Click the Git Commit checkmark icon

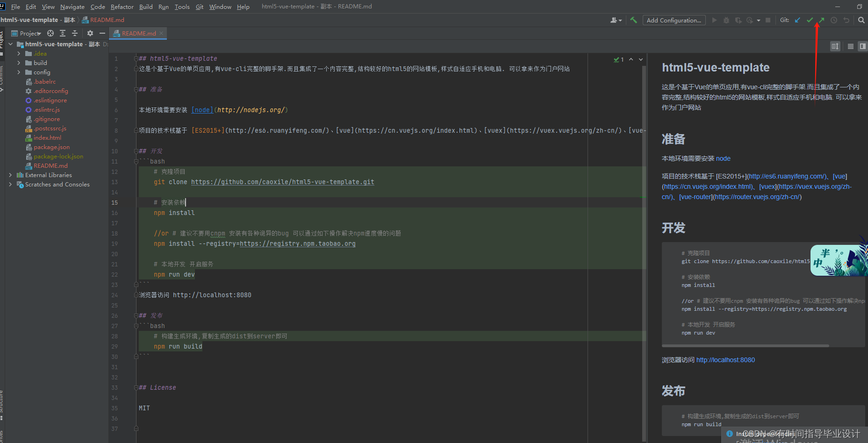[810, 20]
